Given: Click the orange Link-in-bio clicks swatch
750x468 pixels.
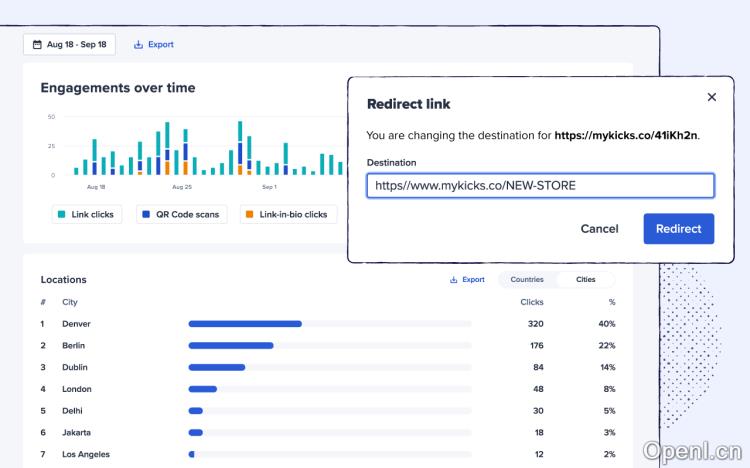Looking at the screenshot, I should 249,214.
